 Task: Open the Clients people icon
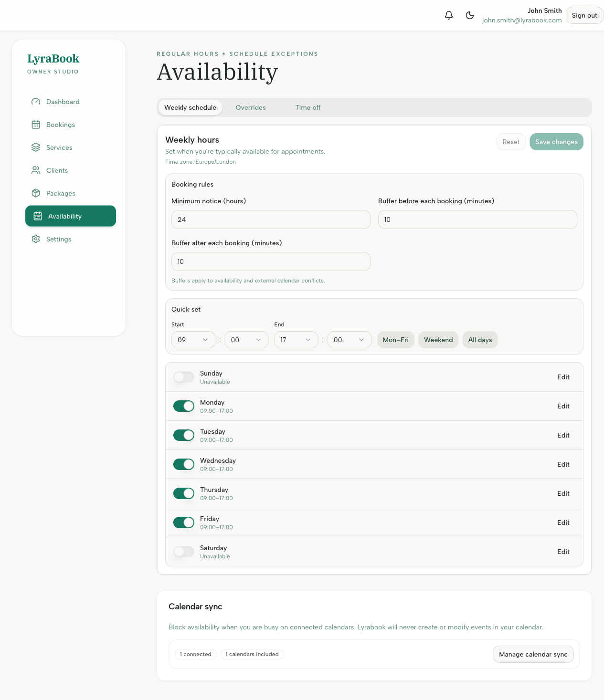click(x=36, y=170)
